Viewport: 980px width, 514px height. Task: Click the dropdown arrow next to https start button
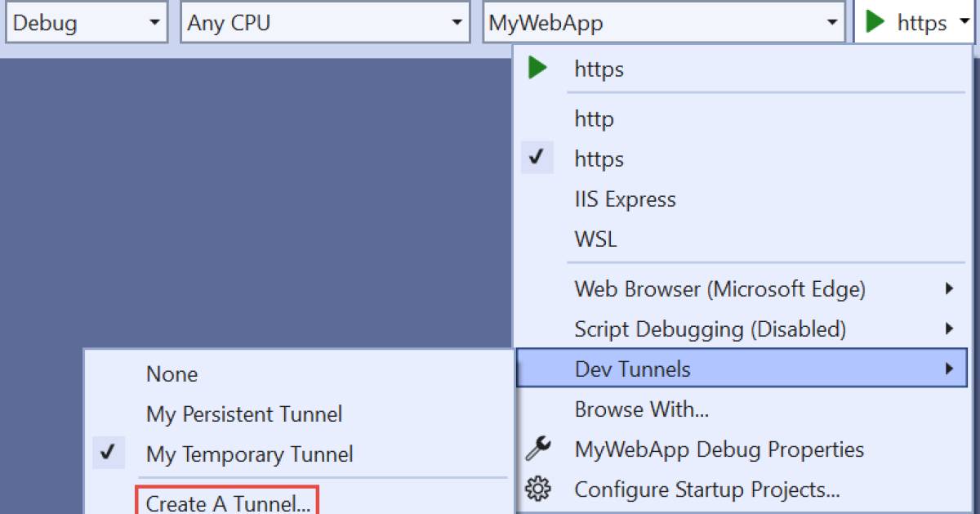point(964,23)
